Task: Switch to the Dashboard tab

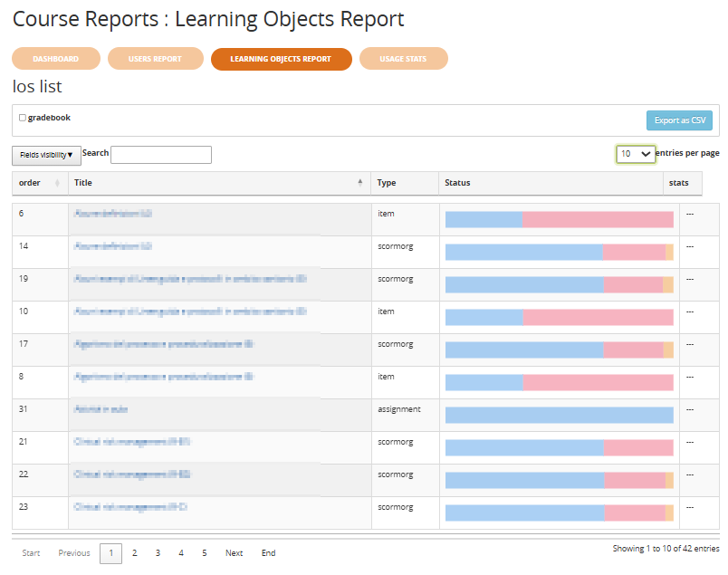Action: pos(55,59)
